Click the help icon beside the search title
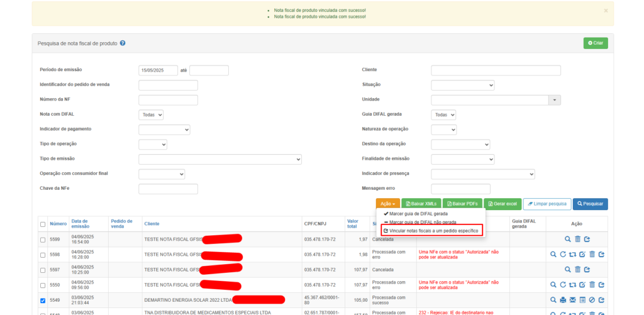Viewport: 644px width, 315px height. [123, 43]
